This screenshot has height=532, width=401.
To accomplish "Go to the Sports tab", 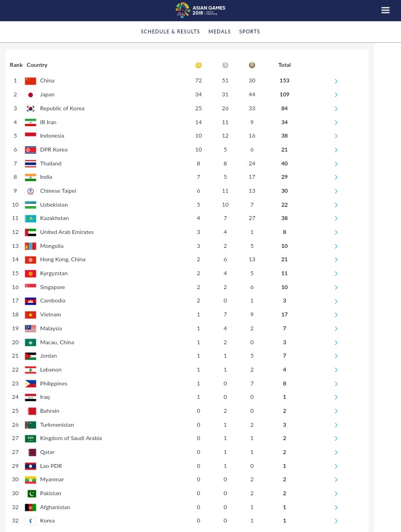I will coord(250,32).
